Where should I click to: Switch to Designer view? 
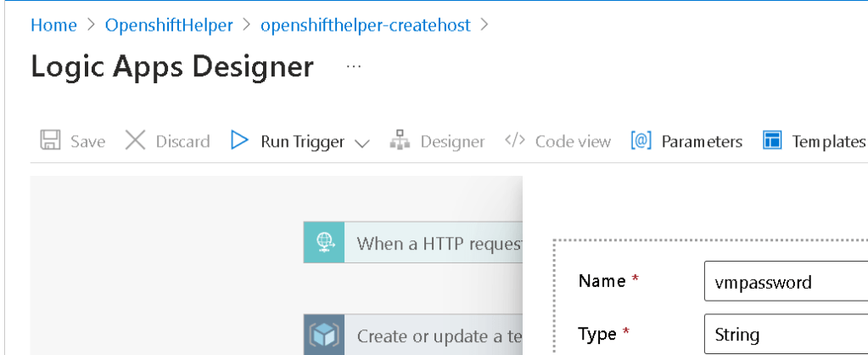tap(437, 141)
